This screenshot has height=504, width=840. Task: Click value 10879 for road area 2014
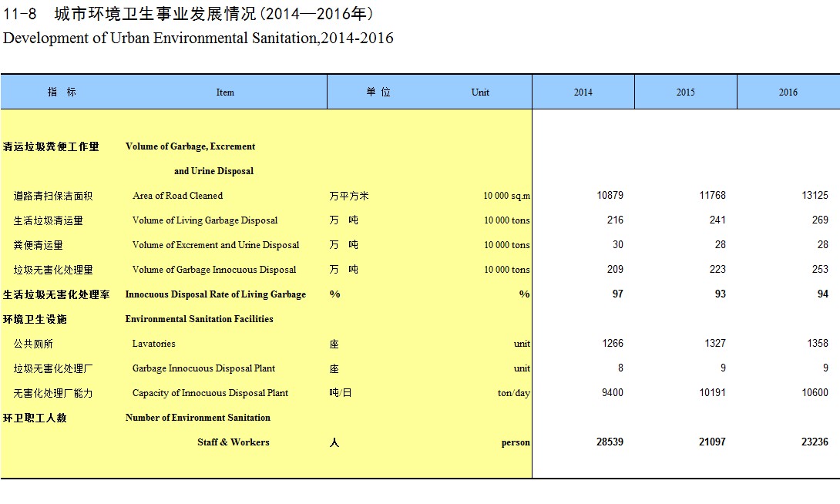[x=610, y=196]
